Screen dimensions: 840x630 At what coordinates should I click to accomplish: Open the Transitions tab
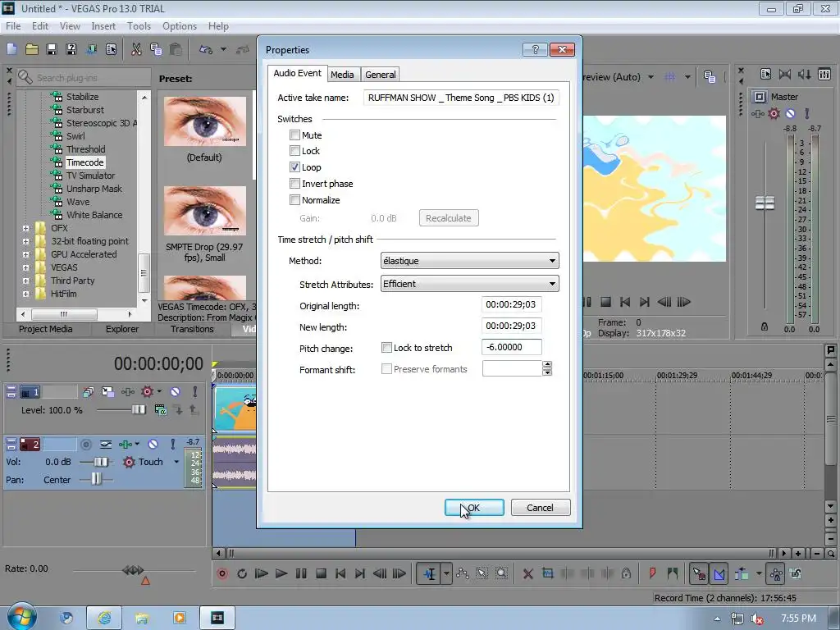(192, 329)
